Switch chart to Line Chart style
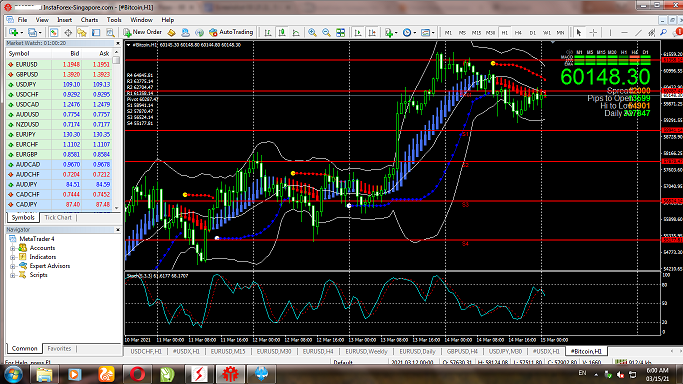 point(296,33)
